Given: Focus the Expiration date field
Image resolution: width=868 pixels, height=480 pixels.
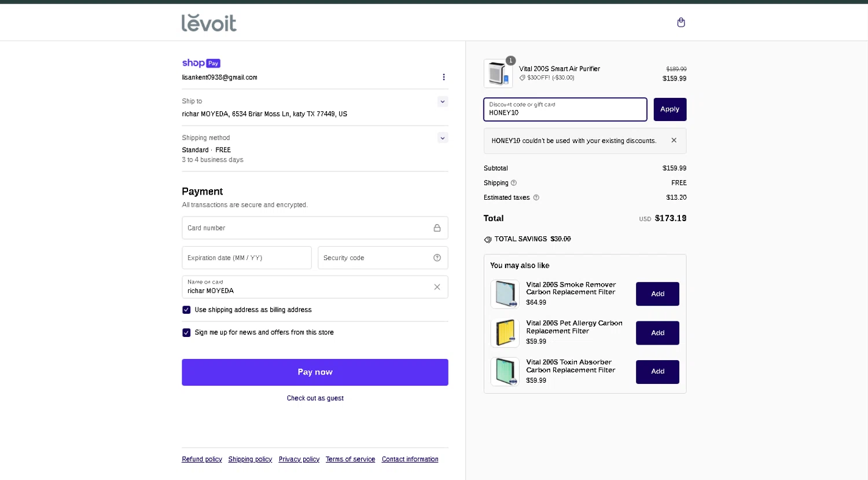Looking at the screenshot, I should 247,258.
